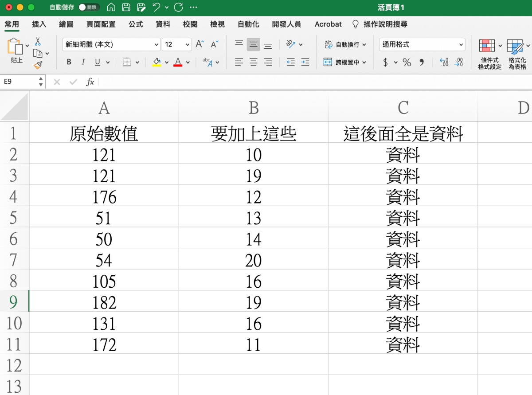Viewport: 532px width, 395px height.
Task: Toggle the 自動儲存 AutoSave switch
Action: point(88,7)
